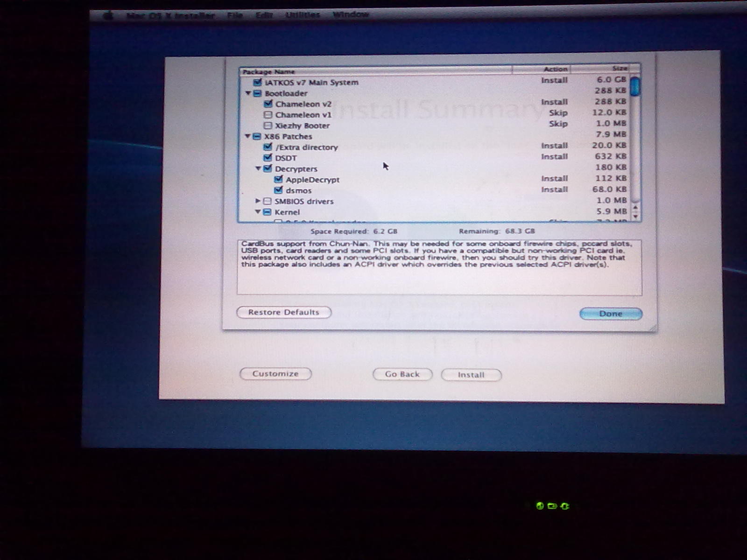Uncheck the /Extra directory checkbox
747x560 pixels.
[268, 147]
